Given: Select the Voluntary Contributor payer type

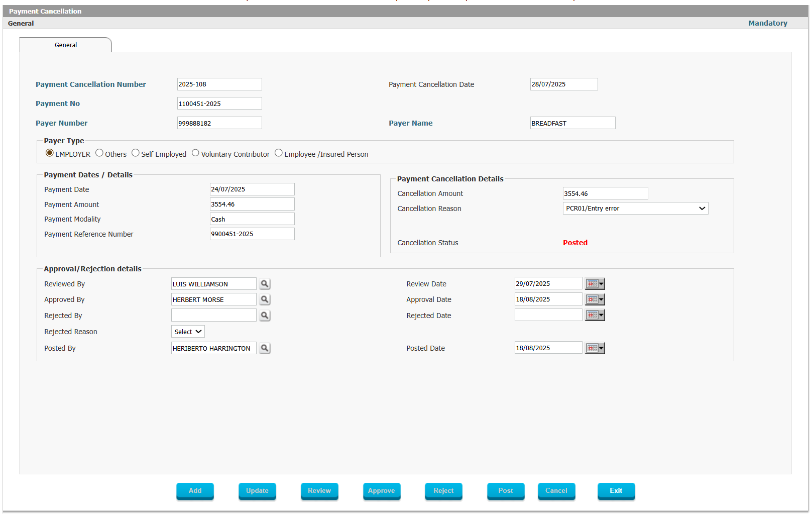Looking at the screenshot, I should (195, 153).
